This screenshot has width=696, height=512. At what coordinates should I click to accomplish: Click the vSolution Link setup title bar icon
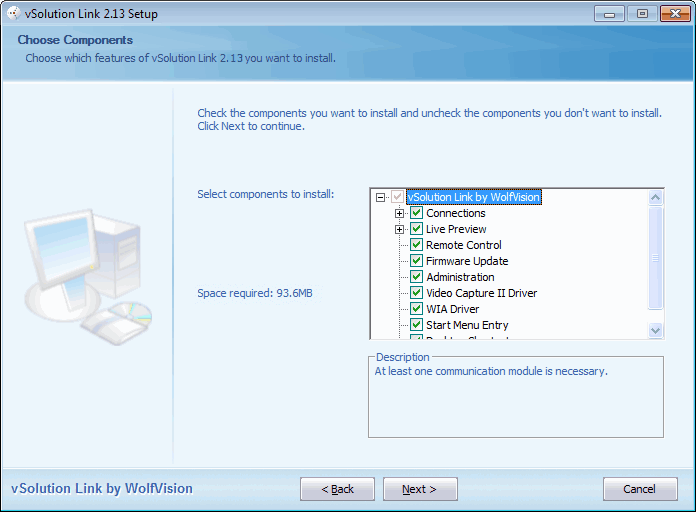click(x=14, y=13)
